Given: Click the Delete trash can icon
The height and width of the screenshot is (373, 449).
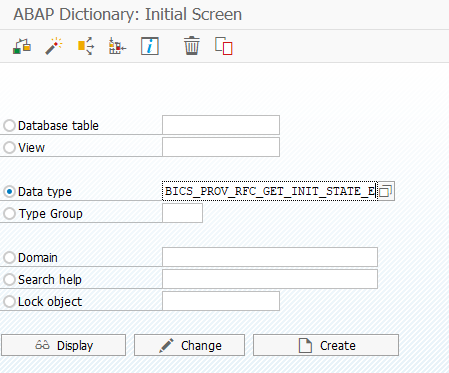Looking at the screenshot, I should (x=192, y=46).
